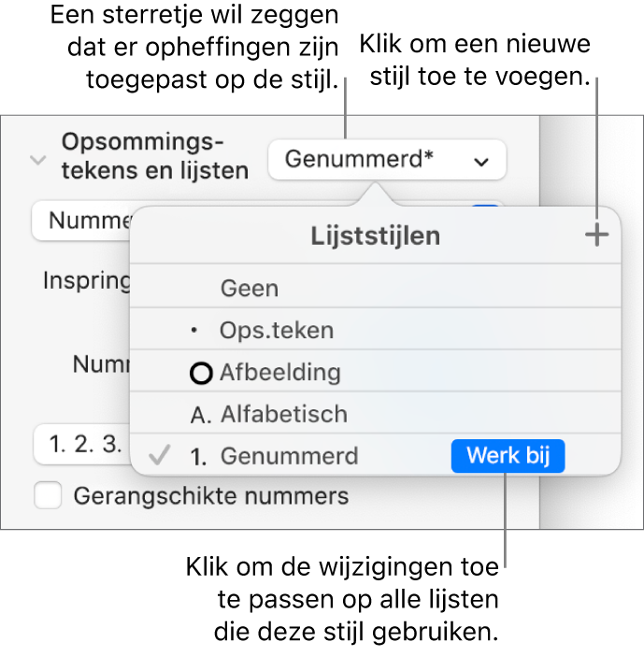The height and width of the screenshot is (656, 644).
Task: Open the partially hidden Nummers dropdown
Action: tap(82, 221)
